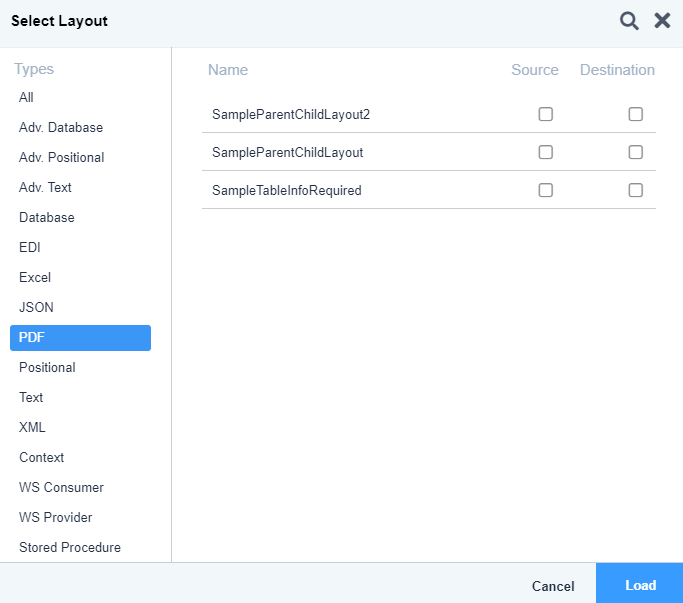Cancel the layout selection
This screenshot has width=683, height=603.
coord(553,586)
